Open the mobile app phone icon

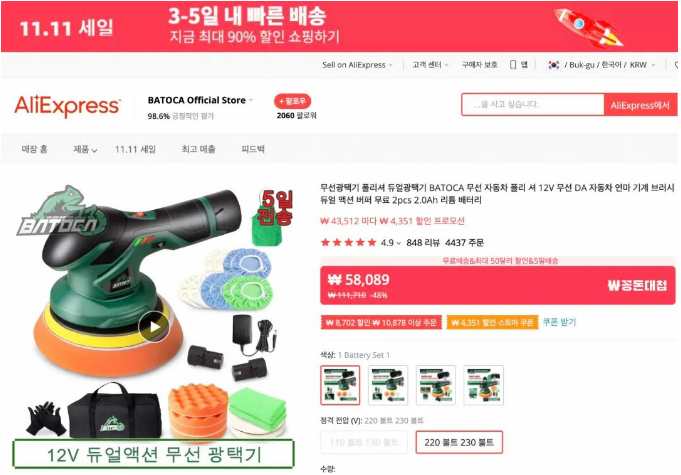click(x=513, y=65)
